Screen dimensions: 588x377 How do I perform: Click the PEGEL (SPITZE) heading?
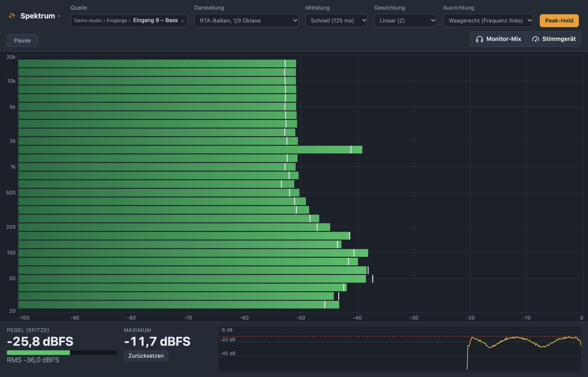28,330
